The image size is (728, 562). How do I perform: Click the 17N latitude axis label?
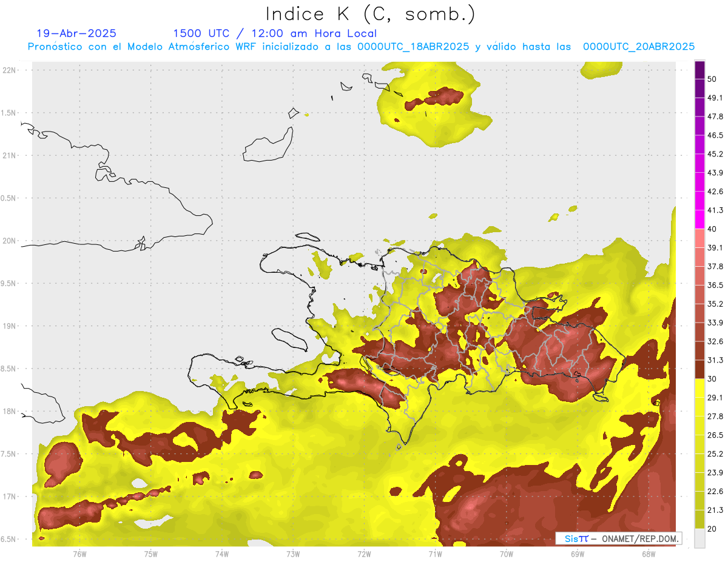point(10,497)
